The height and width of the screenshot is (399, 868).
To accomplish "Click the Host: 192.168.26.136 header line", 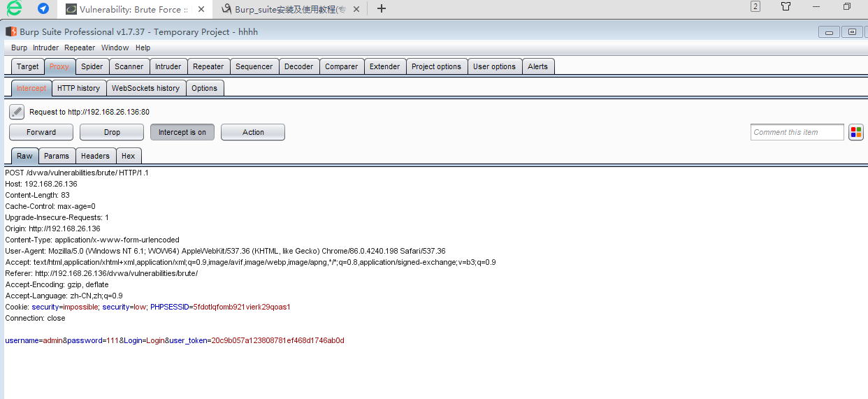I will tap(41, 184).
